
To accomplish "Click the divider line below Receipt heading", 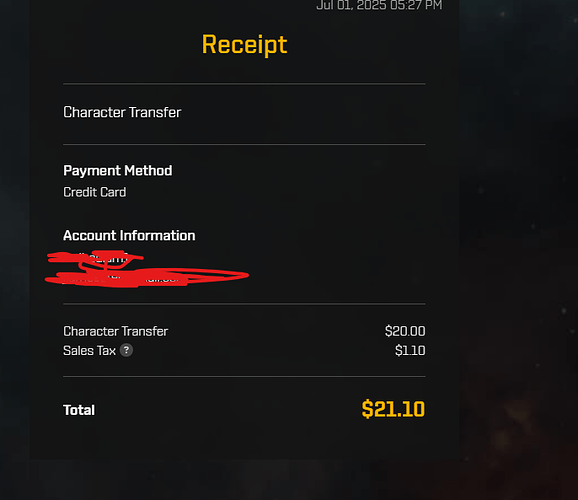I will click(244, 84).
